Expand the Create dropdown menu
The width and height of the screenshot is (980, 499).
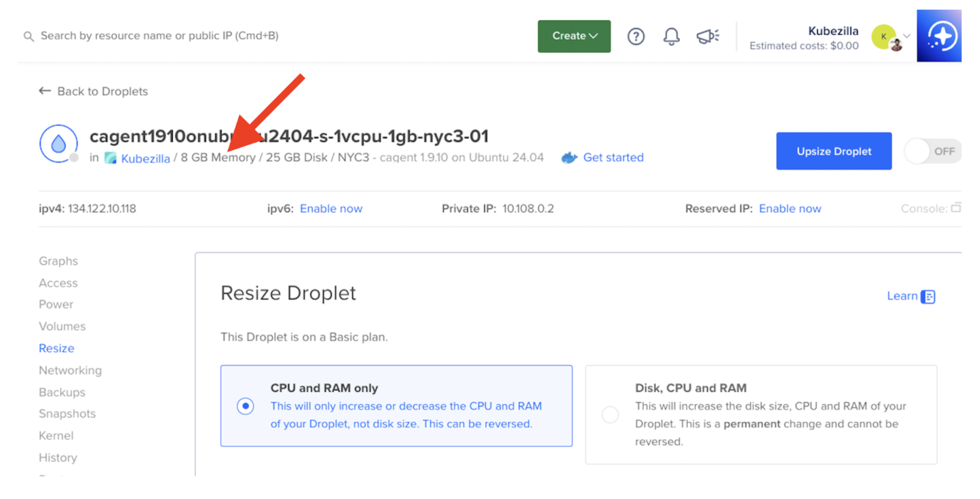(x=574, y=36)
